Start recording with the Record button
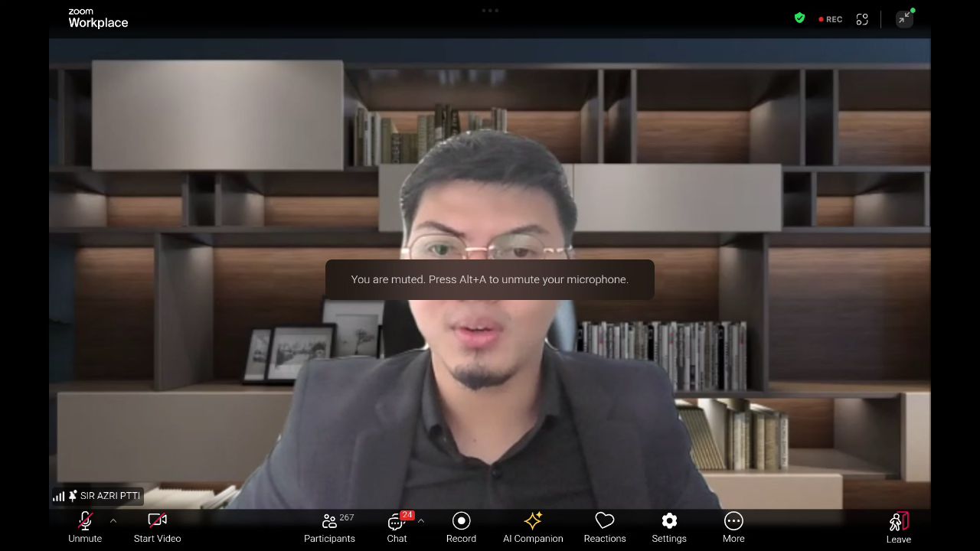This screenshot has height=551, width=980. pos(461,527)
